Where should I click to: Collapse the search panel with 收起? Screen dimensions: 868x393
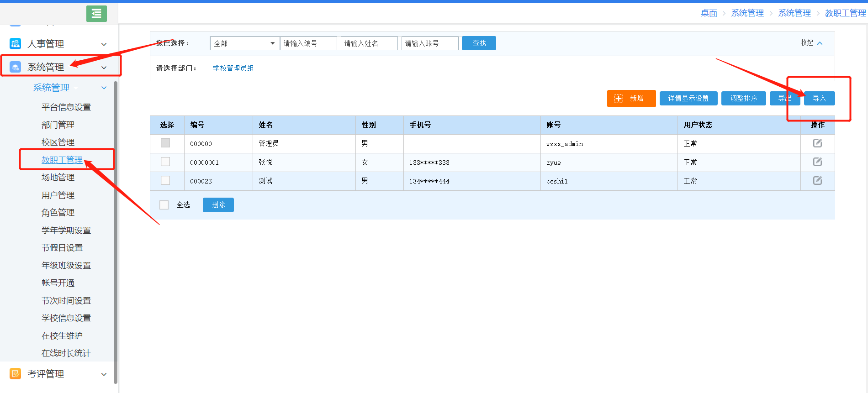click(x=811, y=43)
